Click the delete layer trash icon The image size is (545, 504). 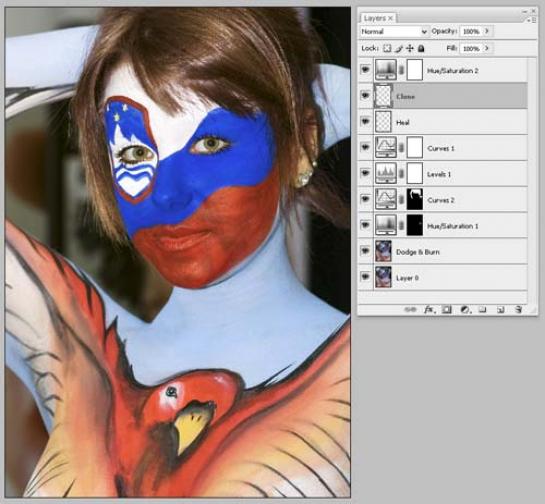[518, 309]
